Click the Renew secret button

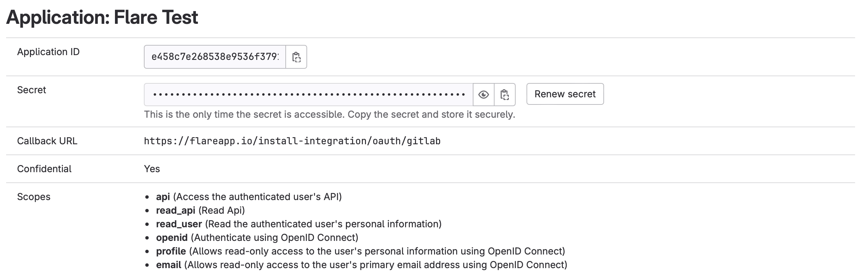tap(565, 94)
